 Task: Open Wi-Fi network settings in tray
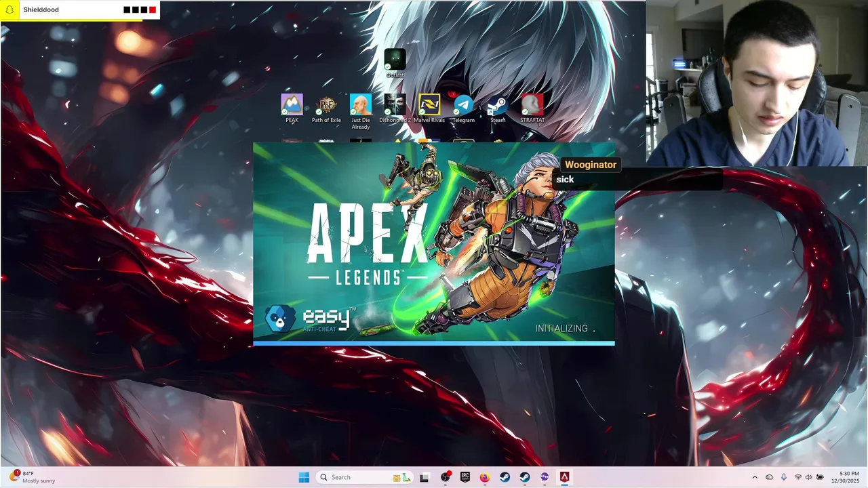coord(798,477)
